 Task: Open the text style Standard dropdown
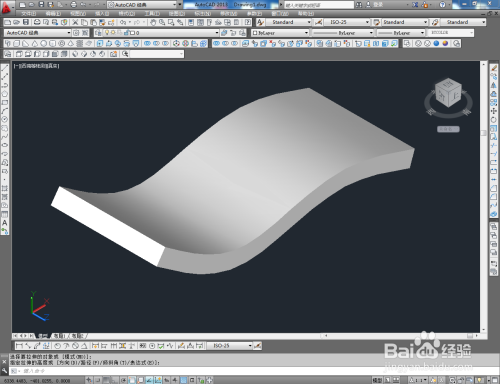click(x=288, y=22)
